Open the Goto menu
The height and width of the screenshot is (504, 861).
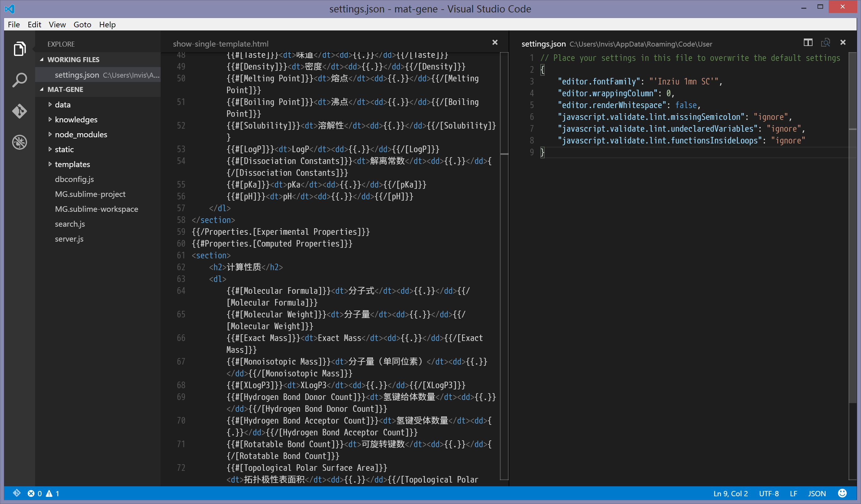82,25
